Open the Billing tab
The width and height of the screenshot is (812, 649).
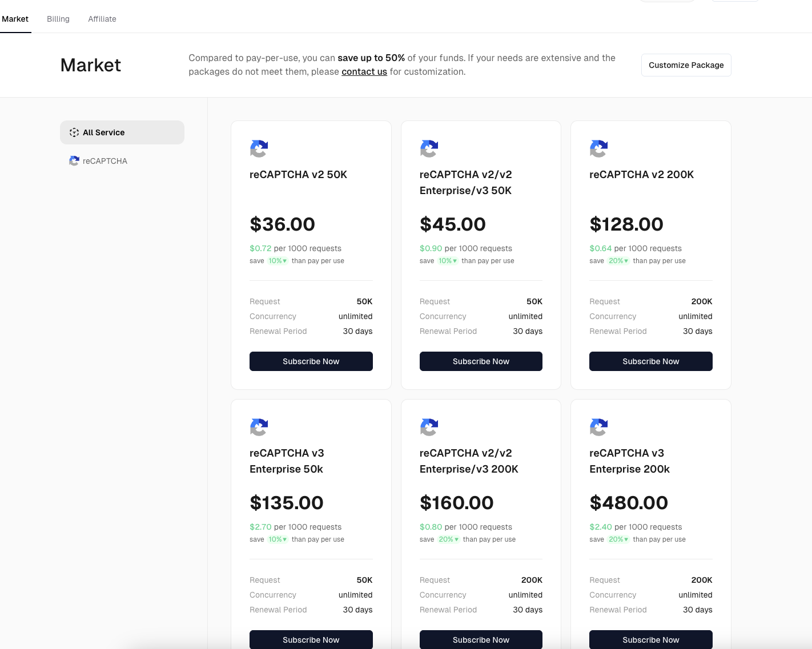[58, 19]
